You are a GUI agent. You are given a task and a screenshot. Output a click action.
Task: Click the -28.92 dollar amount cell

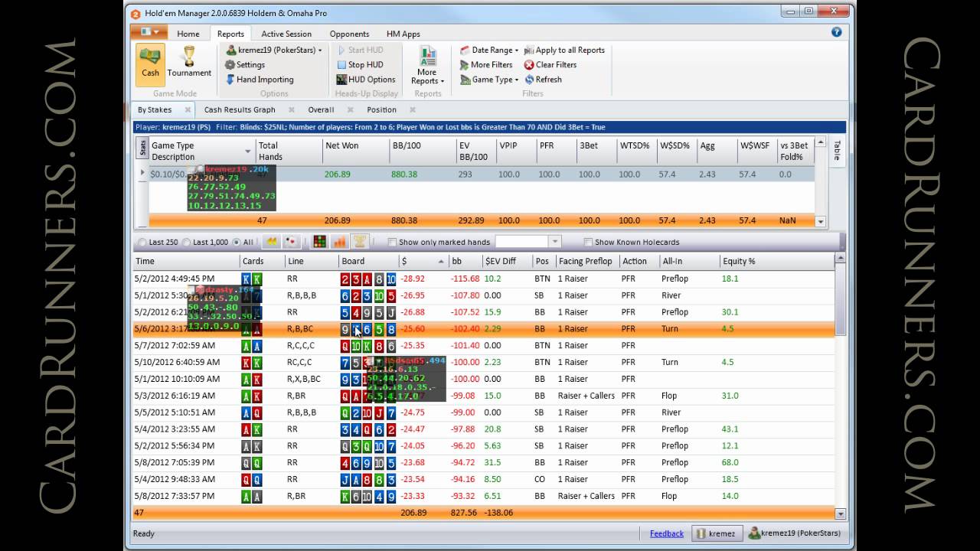(413, 279)
